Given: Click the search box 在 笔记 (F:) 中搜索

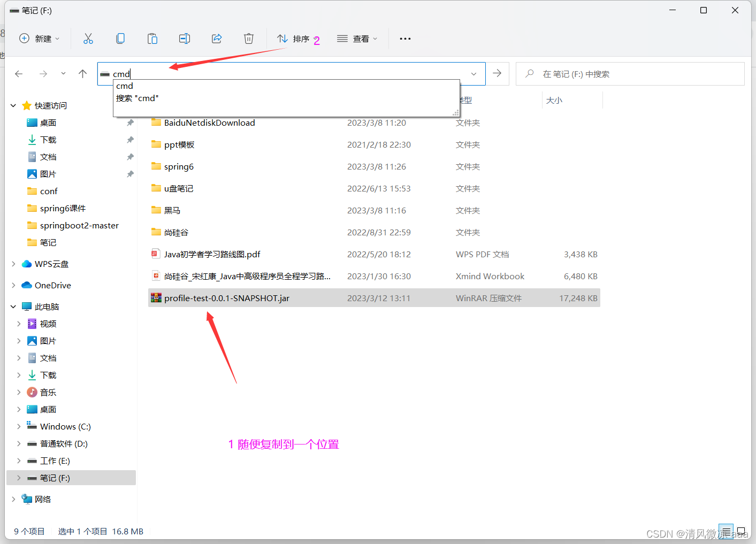Looking at the screenshot, I should [630, 74].
